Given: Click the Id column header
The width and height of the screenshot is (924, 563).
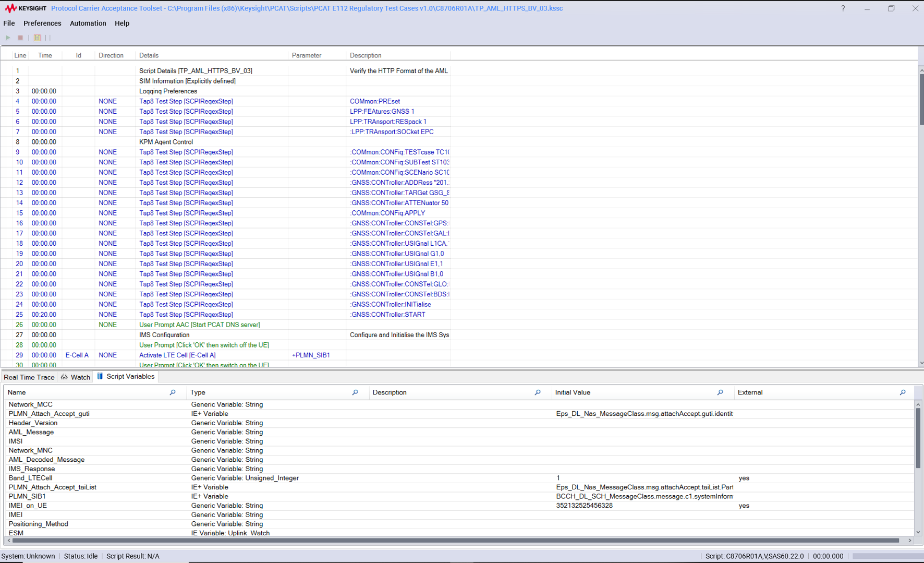Looking at the screenshot, I should [x=79, y=55].
